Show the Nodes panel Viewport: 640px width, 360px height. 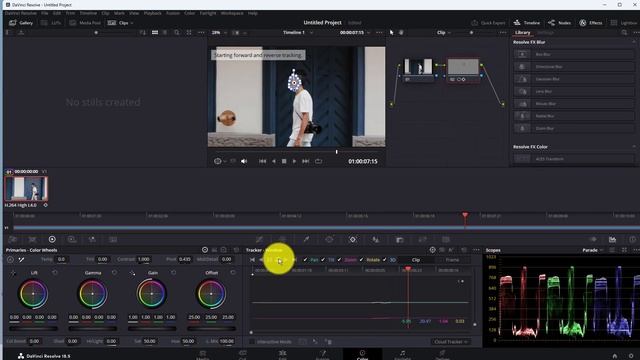click(560, 23)
